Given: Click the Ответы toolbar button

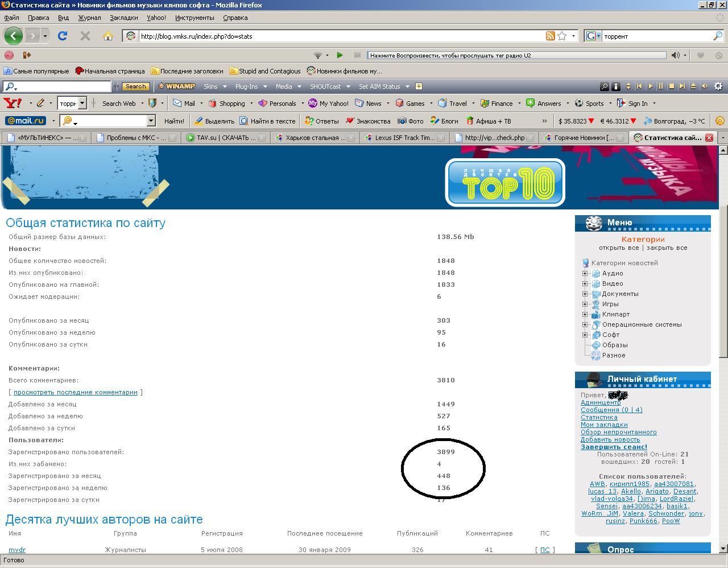Looking at the screenshot, I should tap(322, 121).
